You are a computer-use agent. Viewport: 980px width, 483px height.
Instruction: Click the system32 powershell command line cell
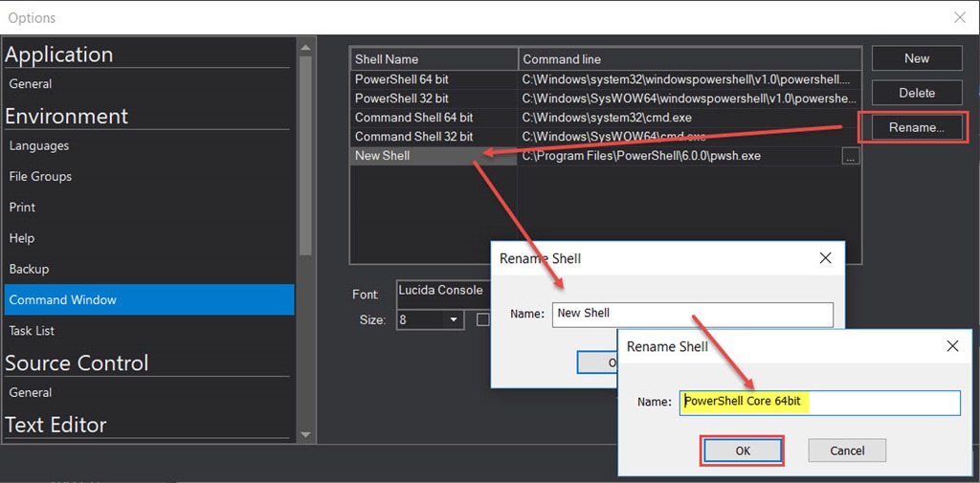tap(690, 79)
